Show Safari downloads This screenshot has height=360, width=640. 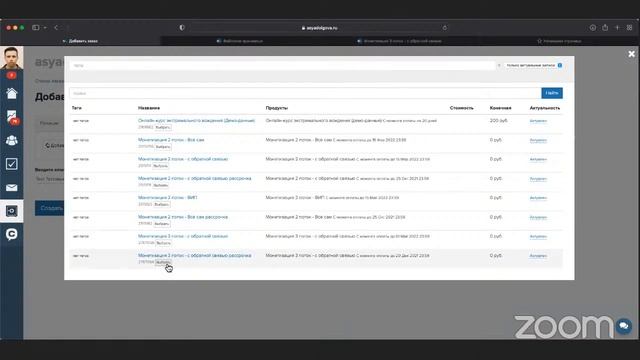[593, 28]
